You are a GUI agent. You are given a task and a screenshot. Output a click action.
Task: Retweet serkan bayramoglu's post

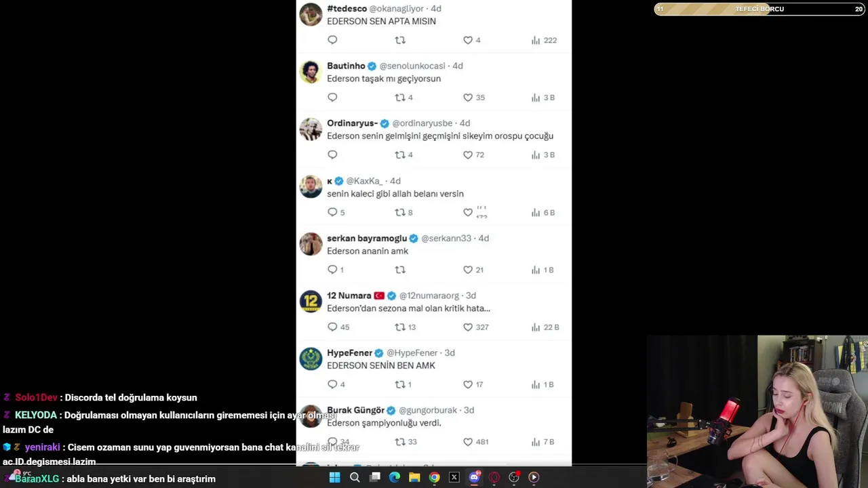[400, 270]
